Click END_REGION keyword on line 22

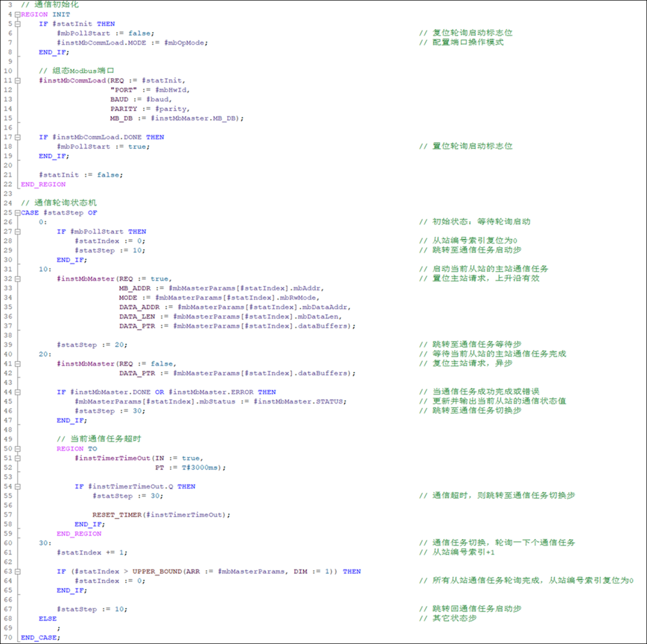pyautogui.click(x=43, y=185)
